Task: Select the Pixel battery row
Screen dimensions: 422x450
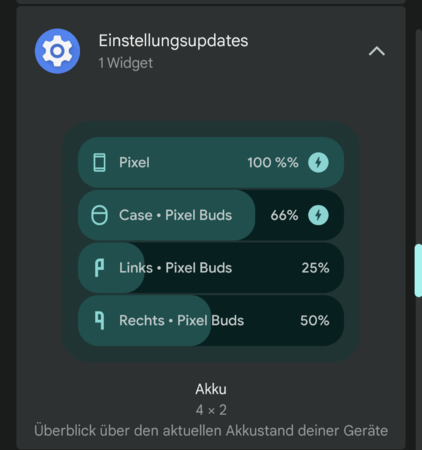Action: (x=211, y=163)
